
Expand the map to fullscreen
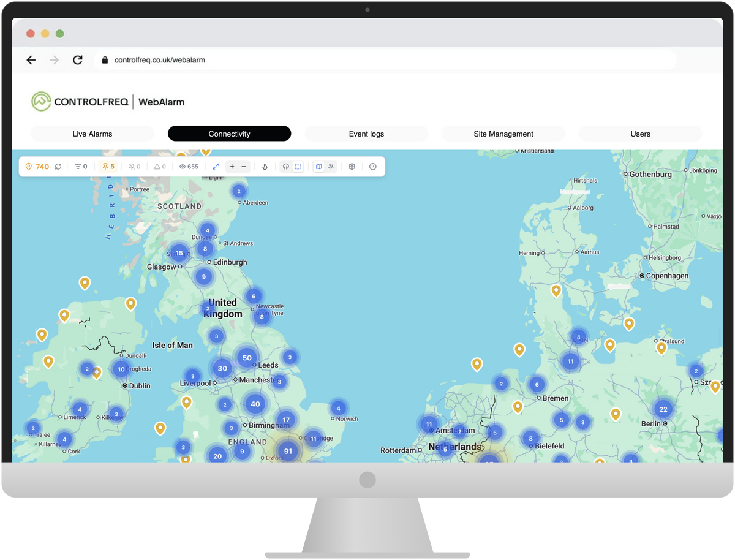coord(216,167)
